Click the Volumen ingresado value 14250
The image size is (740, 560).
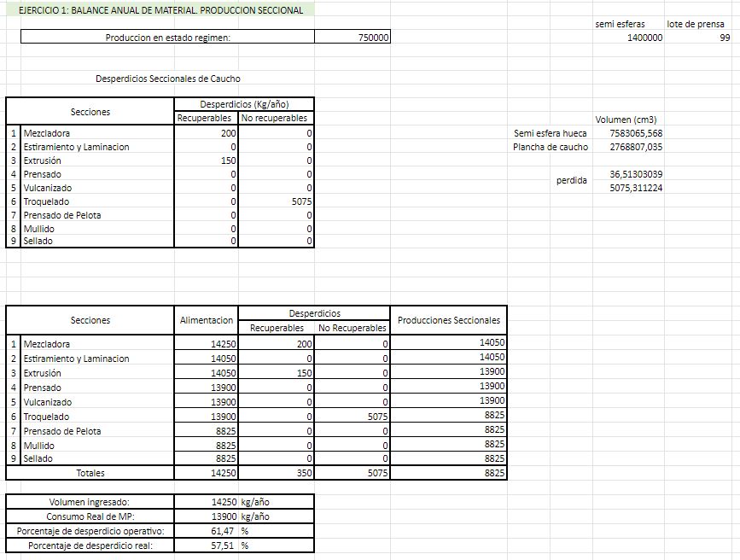207,502
